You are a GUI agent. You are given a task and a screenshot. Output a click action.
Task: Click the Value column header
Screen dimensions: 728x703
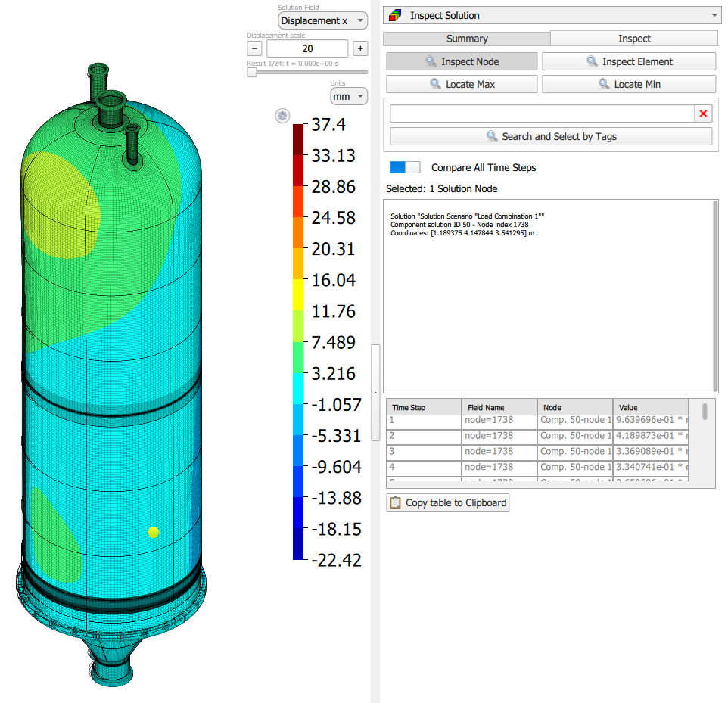point(651,407)
